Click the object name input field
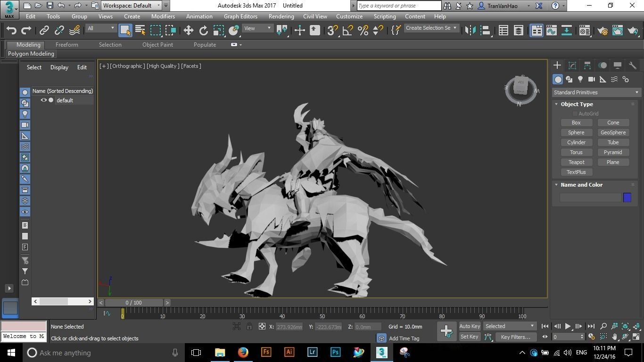644x362 pixels. [590, 197]
